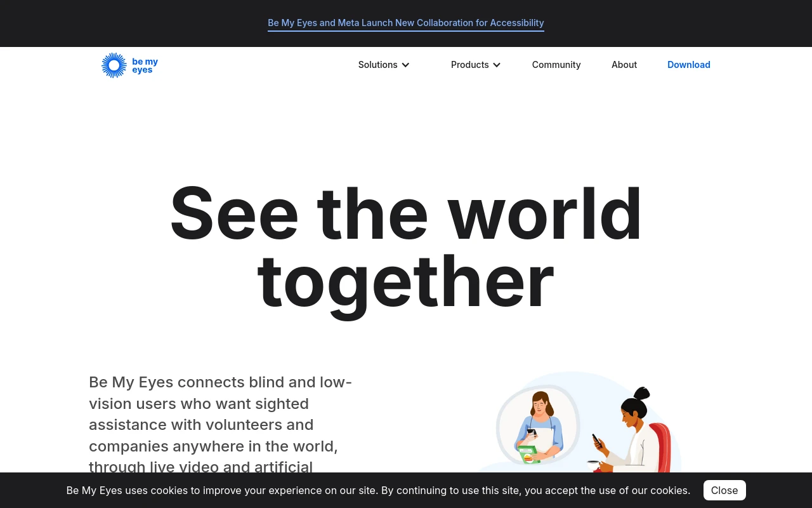The height and width of the screenshot is (508, 812).
Task: Click the coffee cup in the illustration
Action: [593, 465]
